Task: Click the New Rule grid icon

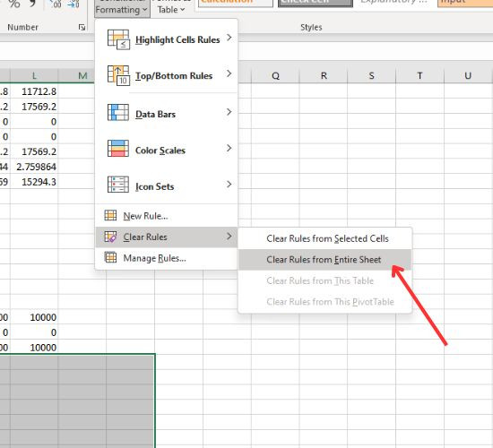Action: 110,216
